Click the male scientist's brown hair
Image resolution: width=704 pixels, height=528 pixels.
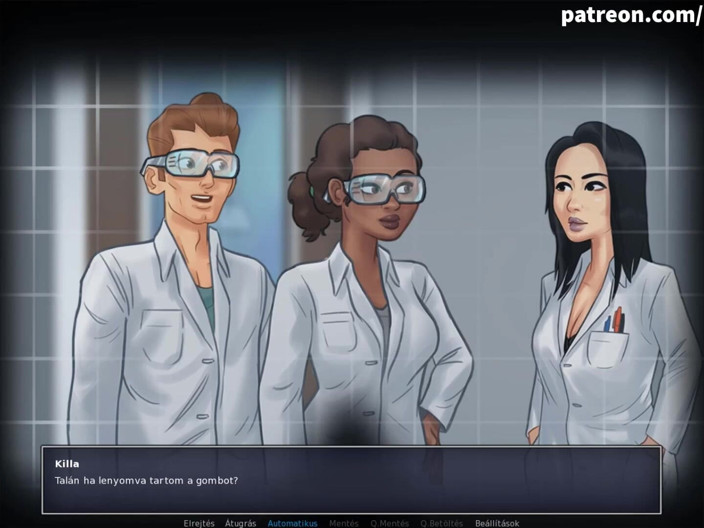pos(194,121)
